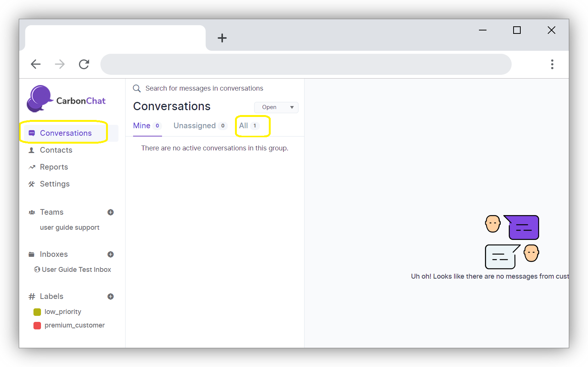The height and width of the screenshot is (367, 588).
Task: Go to Settings in the sidebar
Action: tap(55, 184)
